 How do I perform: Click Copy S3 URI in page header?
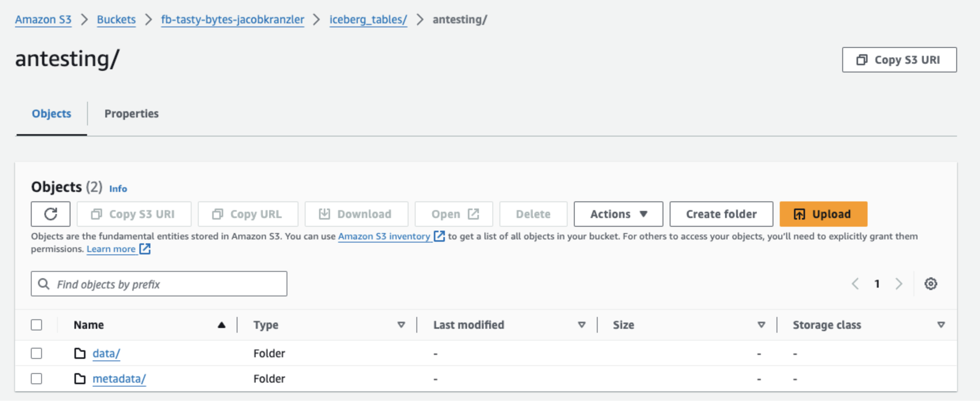(899, 60)
